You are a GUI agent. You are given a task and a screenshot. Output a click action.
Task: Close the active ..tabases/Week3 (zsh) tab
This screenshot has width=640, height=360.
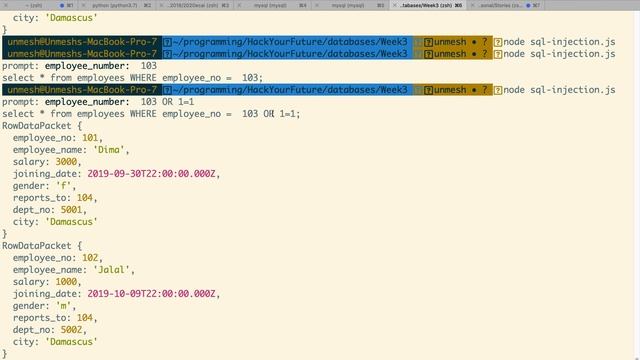[395, 5]
